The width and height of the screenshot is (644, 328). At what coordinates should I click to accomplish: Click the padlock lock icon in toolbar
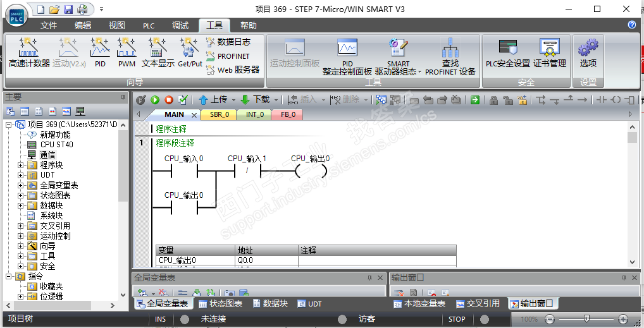pyautogui.click(x=493, y=100)
